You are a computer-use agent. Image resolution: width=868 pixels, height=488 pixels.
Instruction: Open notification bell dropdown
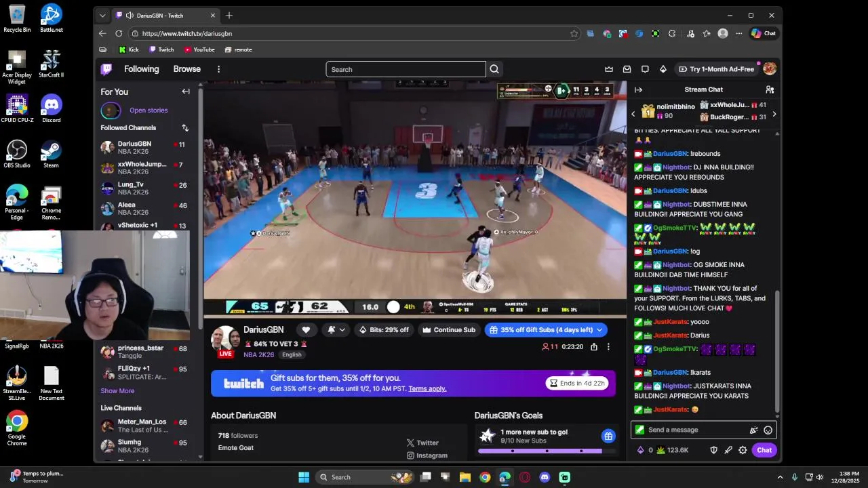336,330
